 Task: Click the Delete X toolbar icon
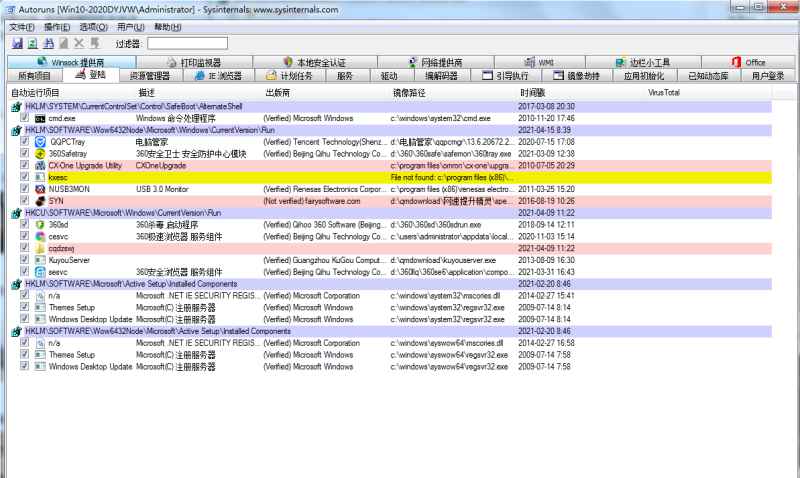pyautogui.click(x=79, y=43)
